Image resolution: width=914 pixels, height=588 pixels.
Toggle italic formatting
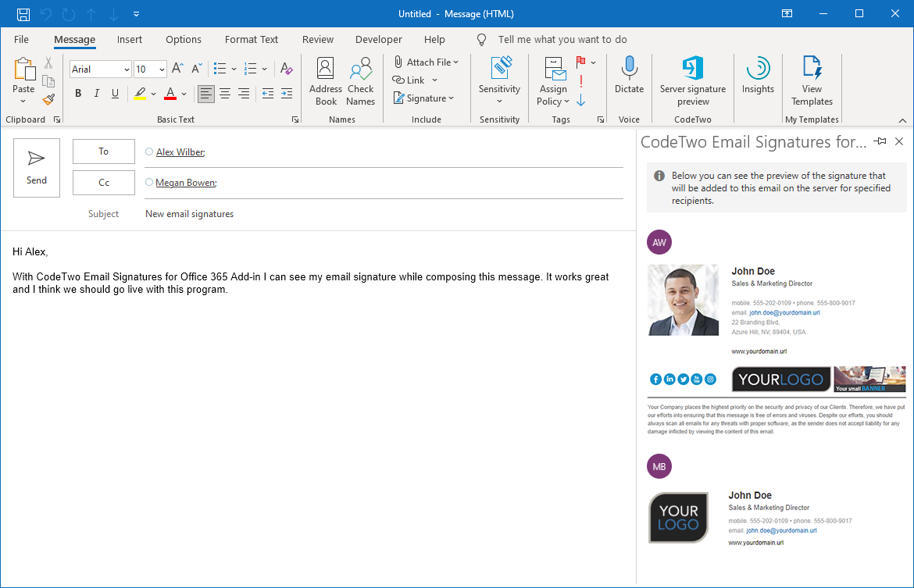point(96,93)
